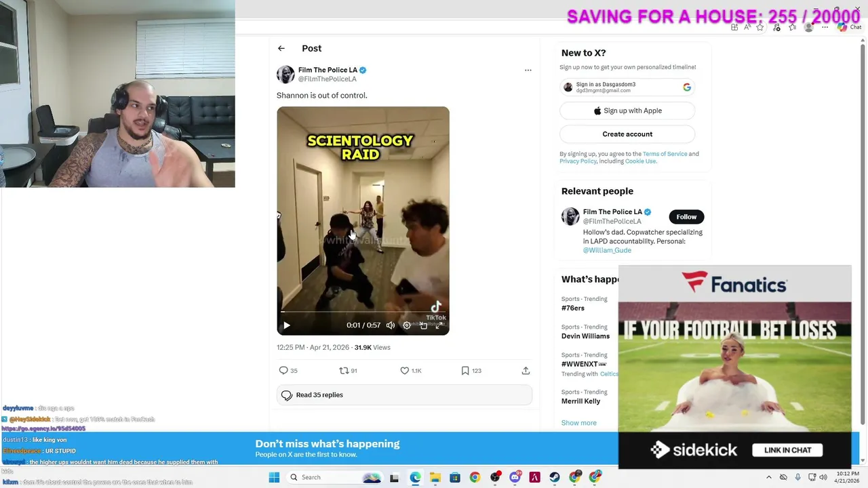Open trending topic Devin Williams
The width and height of the screenshot is (868, 488).
pyautogui.click(x=585, y=336)
